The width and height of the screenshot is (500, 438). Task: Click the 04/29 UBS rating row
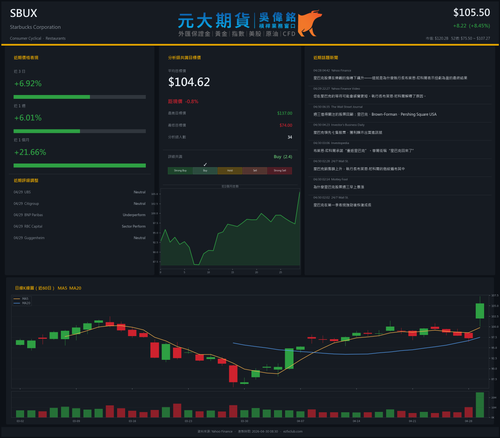tap(80, 192)
